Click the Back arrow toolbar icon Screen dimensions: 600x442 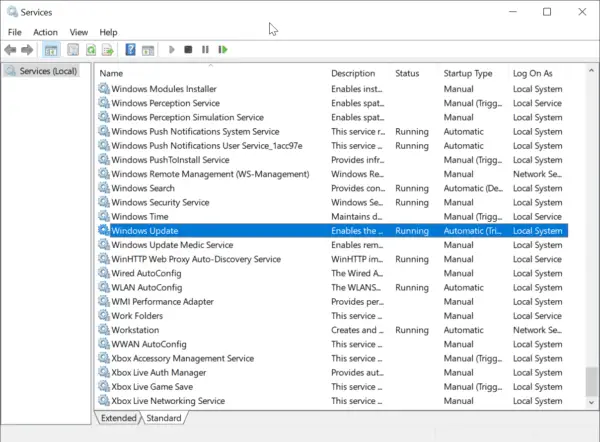point(11,49)
